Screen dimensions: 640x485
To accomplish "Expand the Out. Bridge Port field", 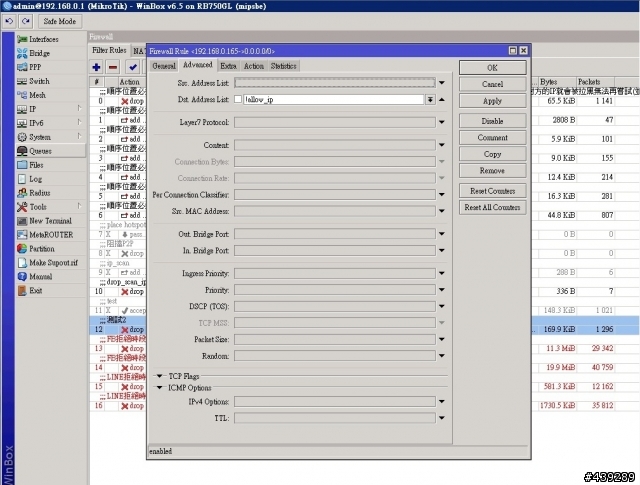I will (442, 234).
